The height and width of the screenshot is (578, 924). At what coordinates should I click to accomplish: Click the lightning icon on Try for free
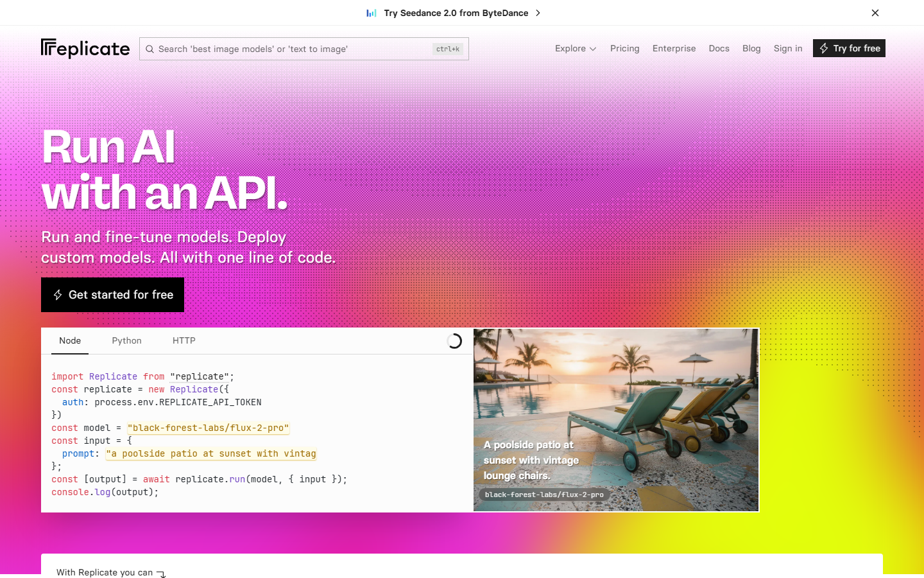tap(823, 48)
